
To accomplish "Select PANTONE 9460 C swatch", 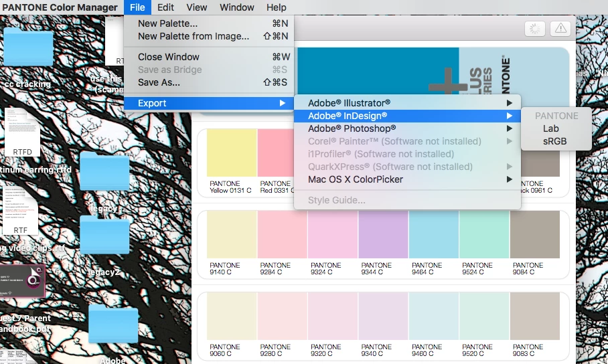I will pyautogui.click(x=433, y=316).
